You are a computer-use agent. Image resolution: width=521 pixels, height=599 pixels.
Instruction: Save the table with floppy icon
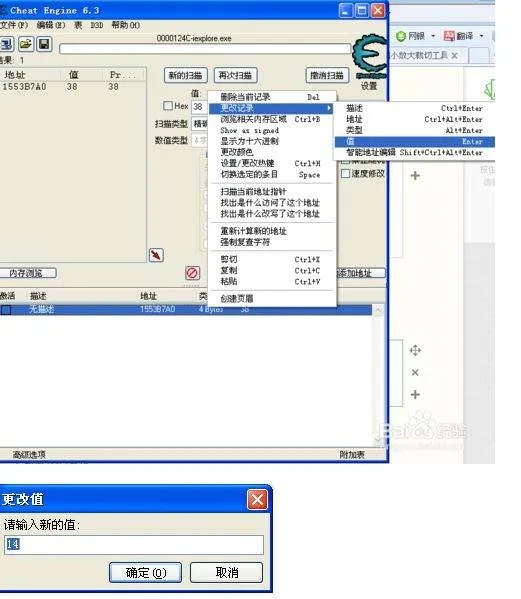[x=44, y=44]
